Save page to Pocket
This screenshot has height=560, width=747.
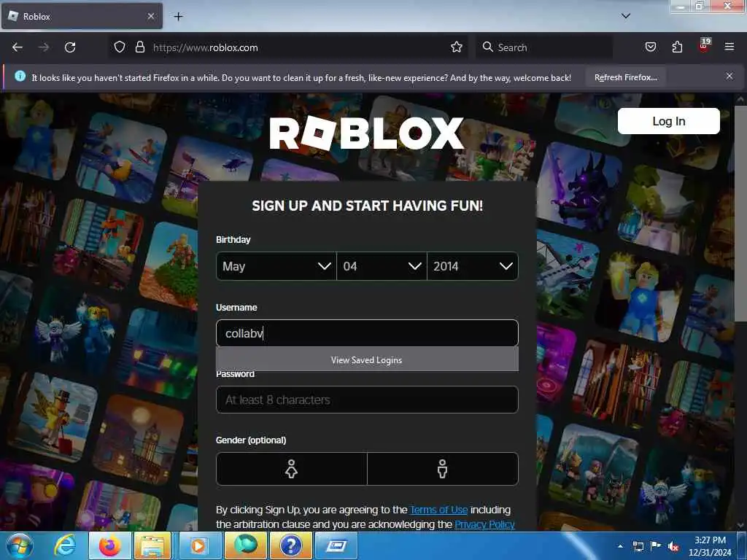[x=650, y=47]
